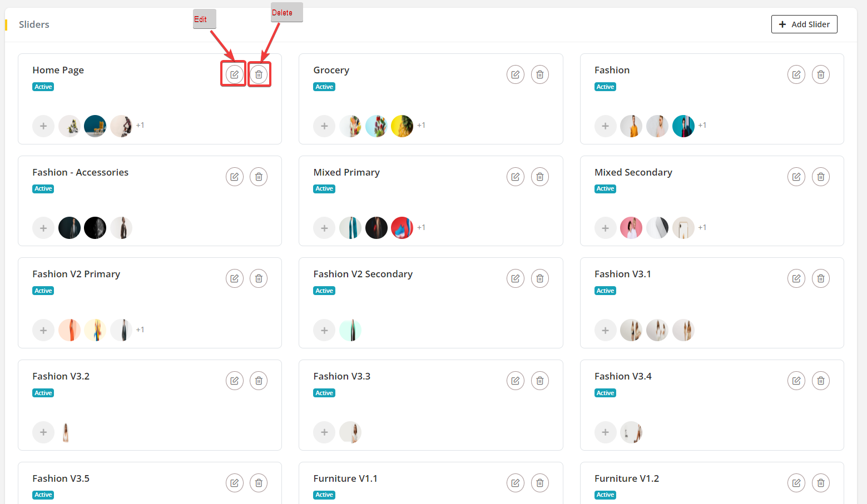This screenshot has width=867, height=504.
Task: Delete the Fashion slider
Action: (x=820, y=74)
